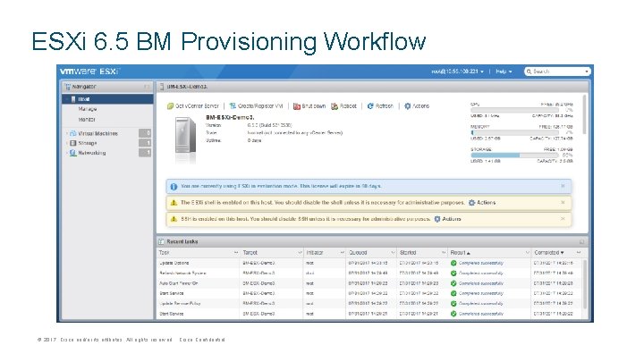Open the Result column header menu
Image resolution: width=644 pixels, height=362 pixels.
(528, 252)
